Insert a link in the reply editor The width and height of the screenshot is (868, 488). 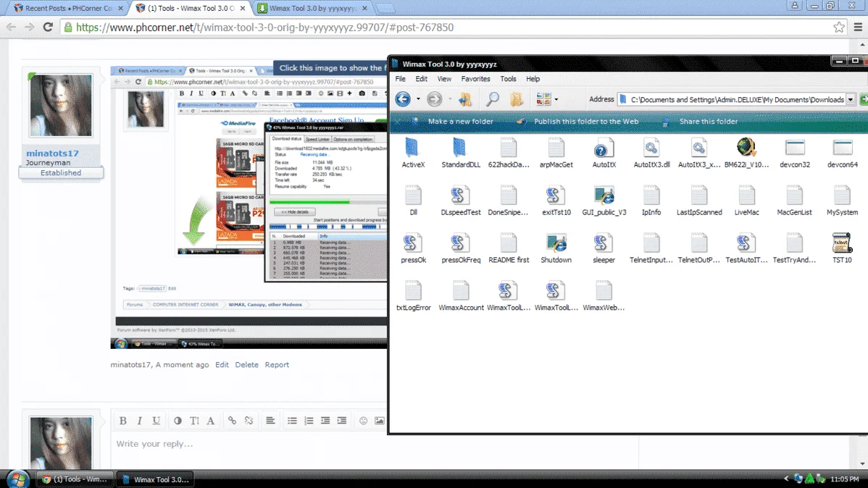coord(232,421)
